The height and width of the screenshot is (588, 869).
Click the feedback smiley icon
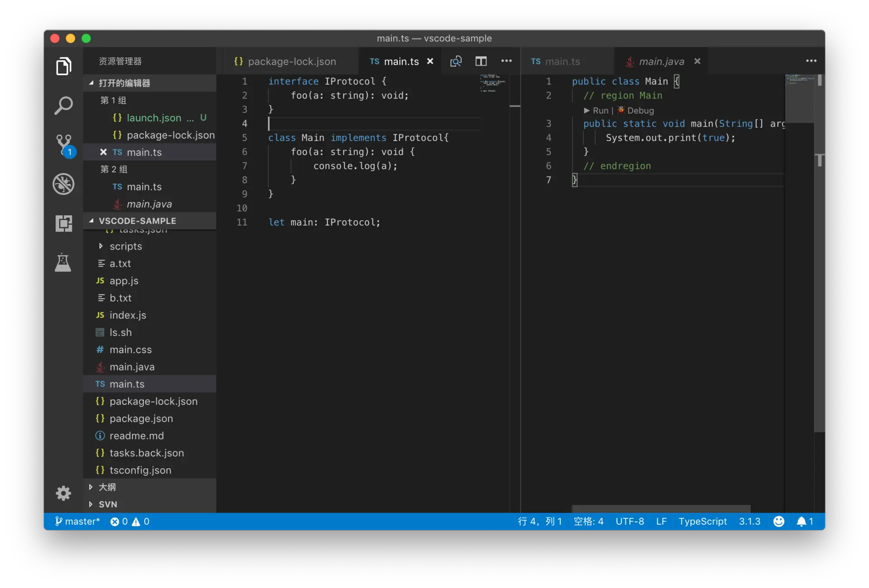click(x=778, y=521)
